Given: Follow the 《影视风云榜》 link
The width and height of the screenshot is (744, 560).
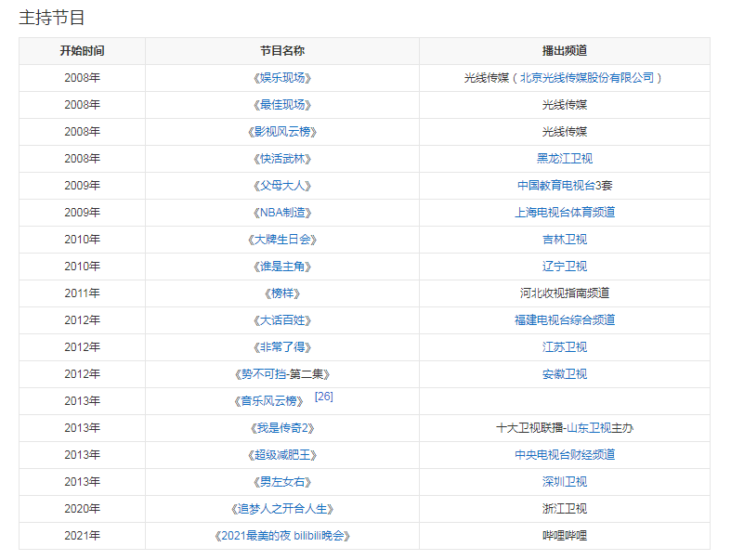Looking at the screenshot, I should tap(281, 132).
